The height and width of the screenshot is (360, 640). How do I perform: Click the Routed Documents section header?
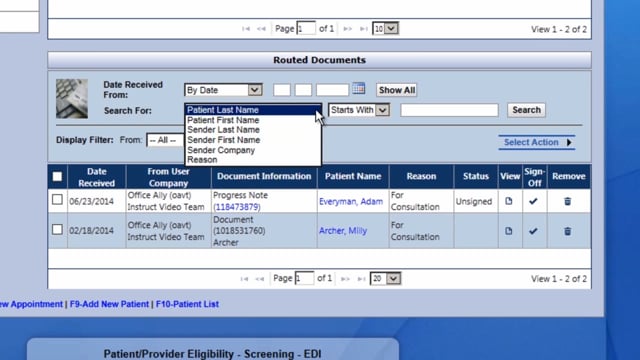point(319,60)
